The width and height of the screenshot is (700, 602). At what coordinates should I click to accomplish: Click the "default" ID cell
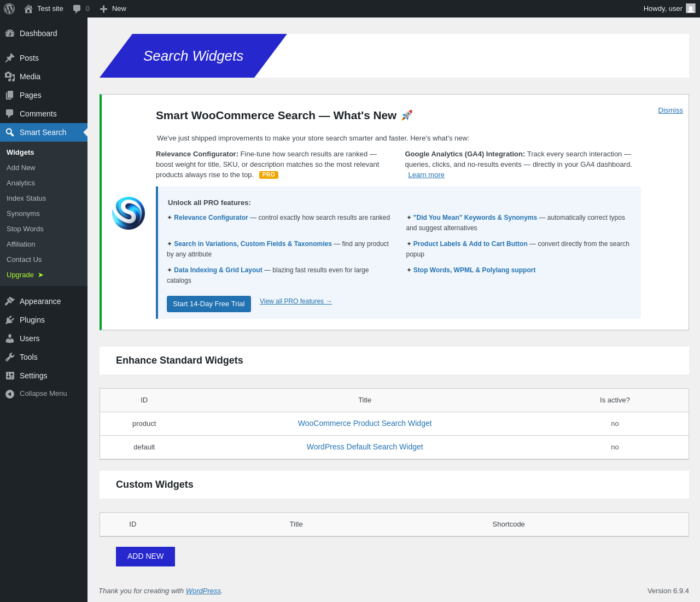click(144, 447)
